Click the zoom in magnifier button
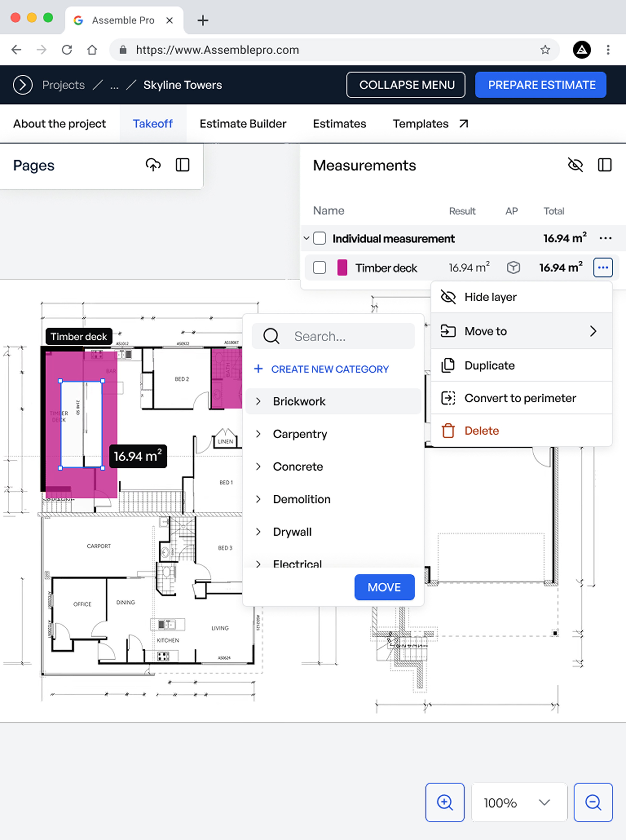The image size is (626, 840). pyautogui.click(x=444, y=802)
